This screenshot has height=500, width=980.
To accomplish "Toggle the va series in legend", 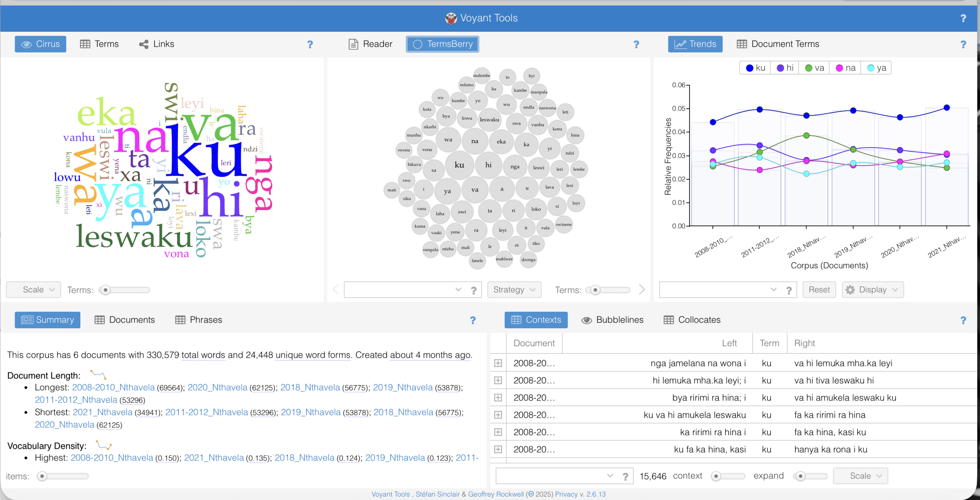I will [814, 68].
